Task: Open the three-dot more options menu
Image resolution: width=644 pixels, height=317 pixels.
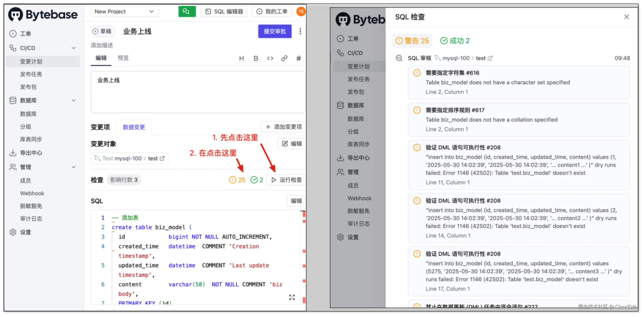Action: 300,31
